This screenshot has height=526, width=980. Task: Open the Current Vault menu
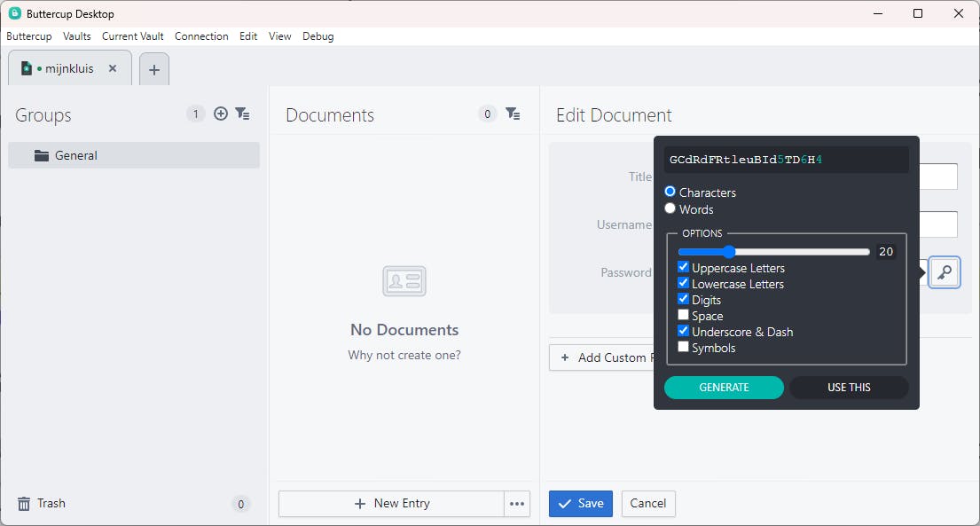point(132,36)
